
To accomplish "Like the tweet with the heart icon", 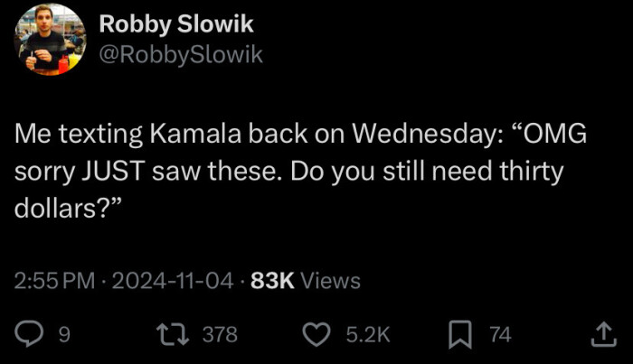I will pos(316,335).
